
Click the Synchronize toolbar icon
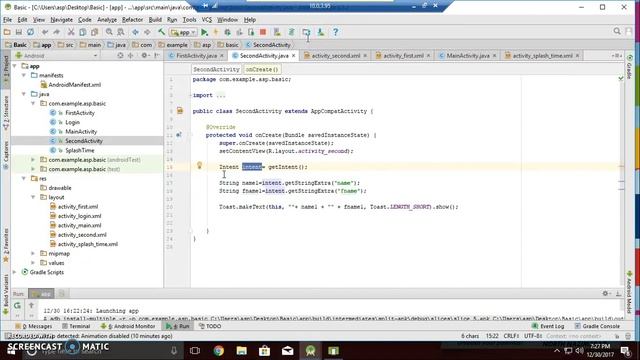(x=31, y=32)
